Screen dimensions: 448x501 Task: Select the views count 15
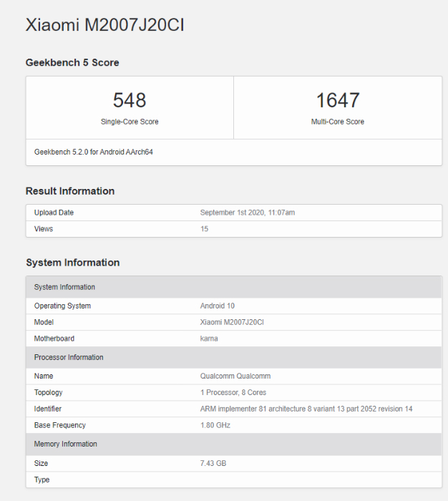[204, 229]
